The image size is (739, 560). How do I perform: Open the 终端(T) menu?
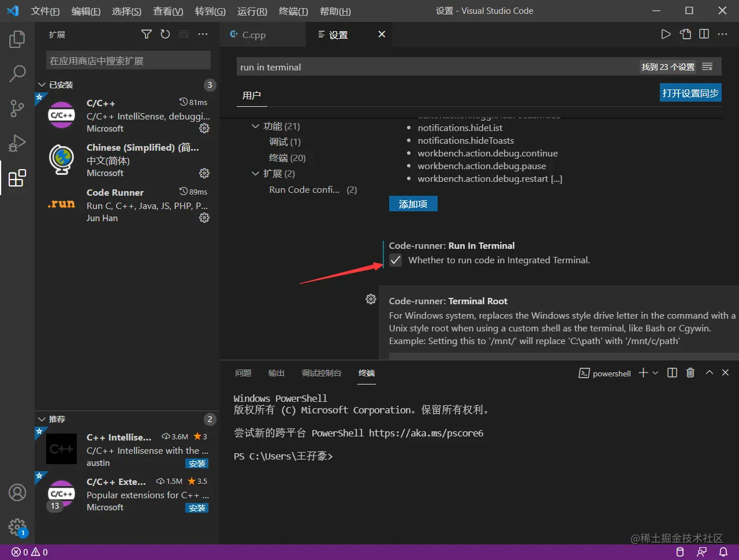click(x=293, y=11)
